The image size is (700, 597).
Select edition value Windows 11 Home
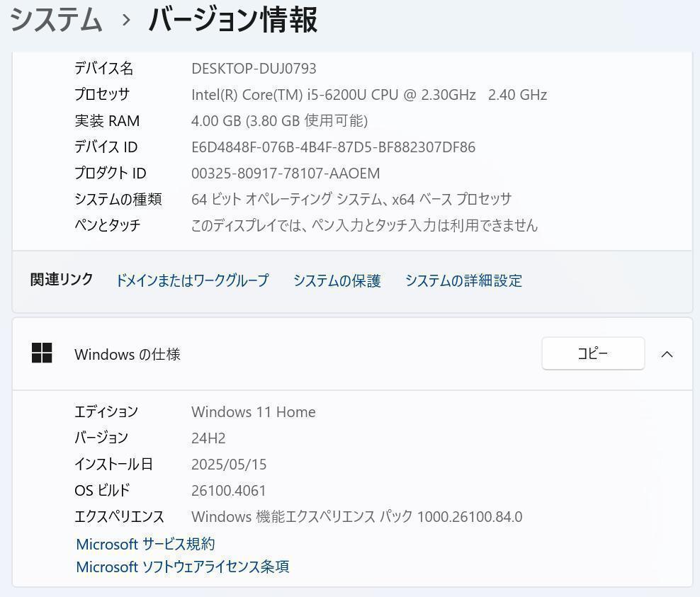tap(254, 412)
